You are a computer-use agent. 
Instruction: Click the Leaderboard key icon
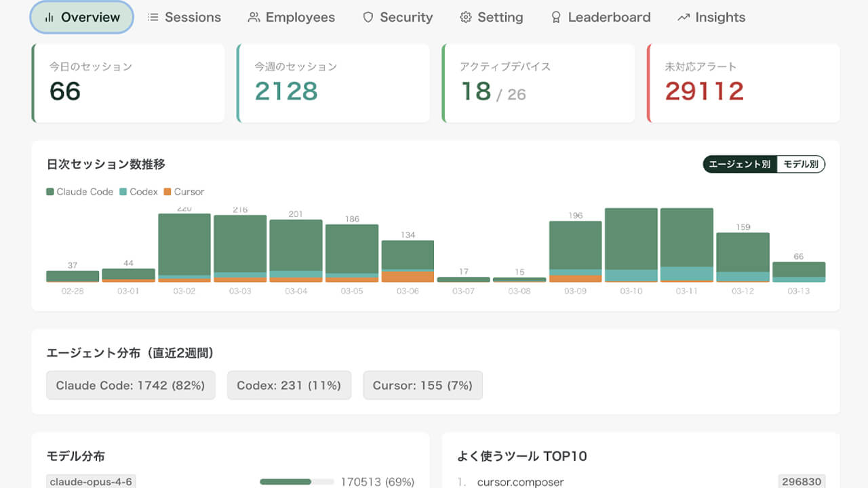point(557,17)
